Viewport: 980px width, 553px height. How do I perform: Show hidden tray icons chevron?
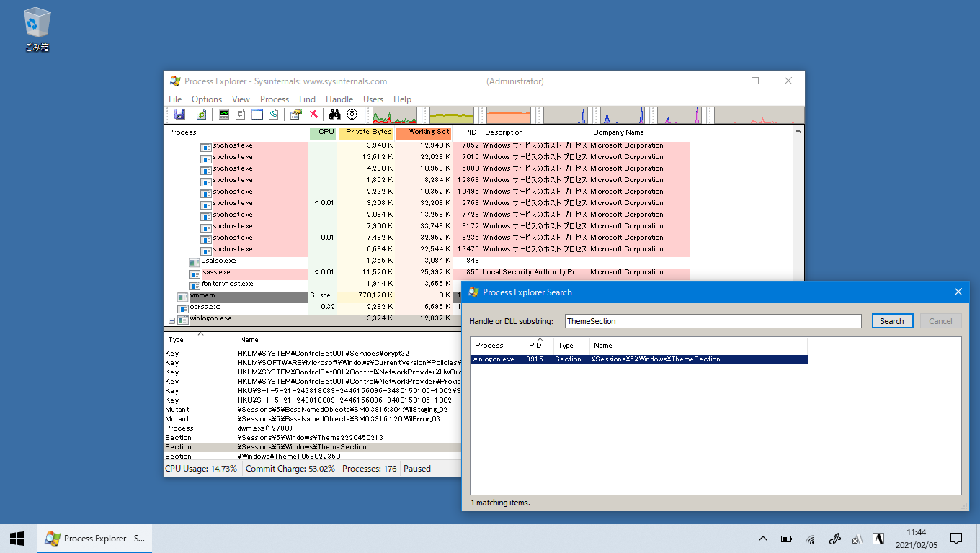pyautogui.click(x=763, y=539)
